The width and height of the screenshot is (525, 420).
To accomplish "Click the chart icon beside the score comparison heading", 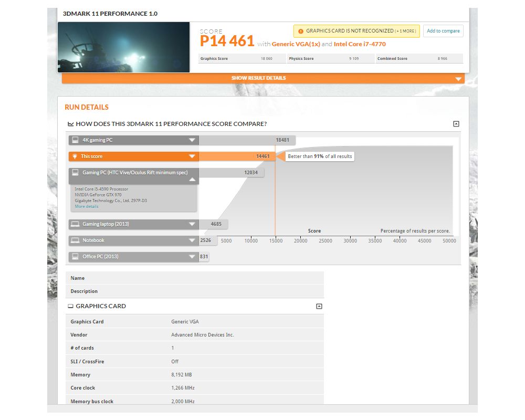I will click(x=70, y=124).
